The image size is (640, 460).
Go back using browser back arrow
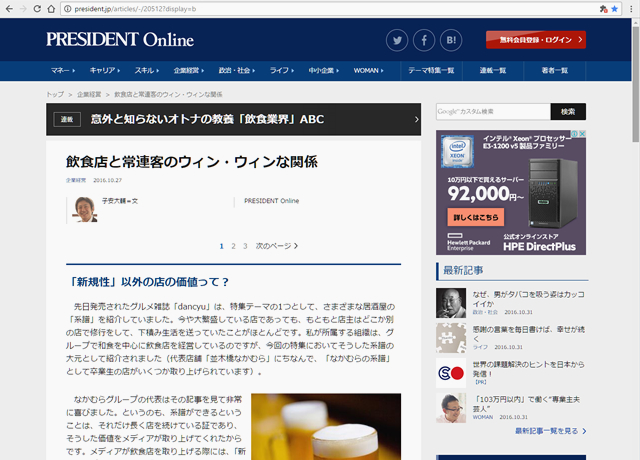pyautogui.click(x=10, y=8)
